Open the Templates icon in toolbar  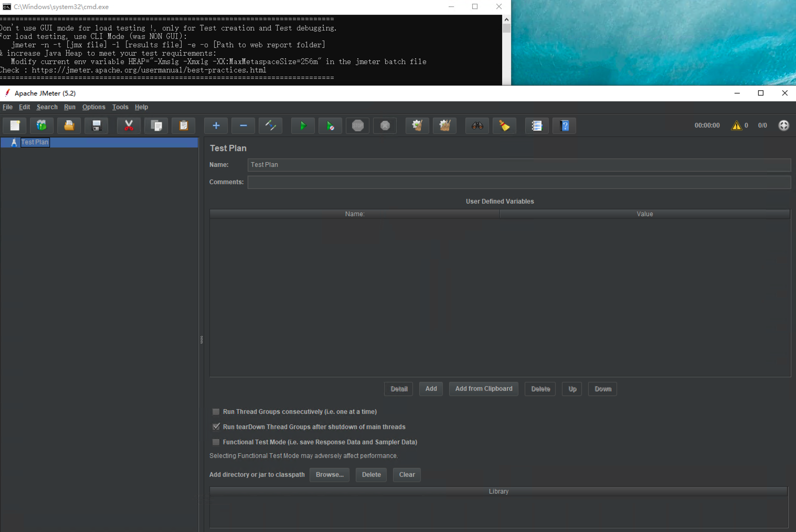tap(41, 125)
